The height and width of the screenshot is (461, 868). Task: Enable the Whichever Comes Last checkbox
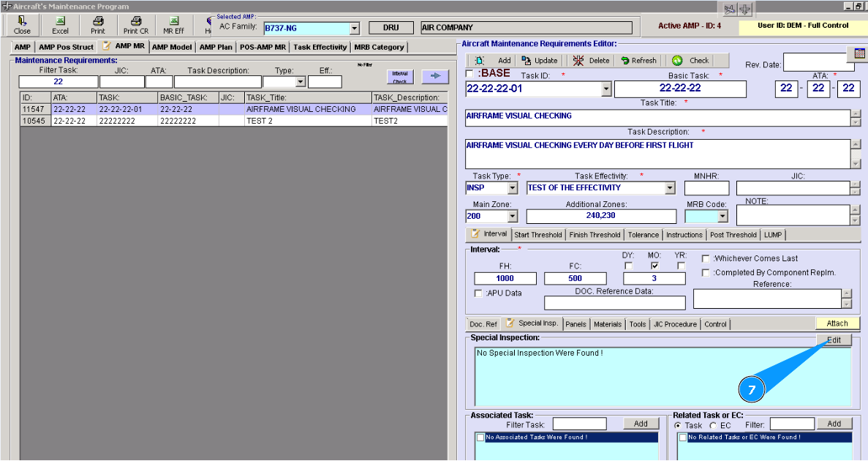point(706,258)
